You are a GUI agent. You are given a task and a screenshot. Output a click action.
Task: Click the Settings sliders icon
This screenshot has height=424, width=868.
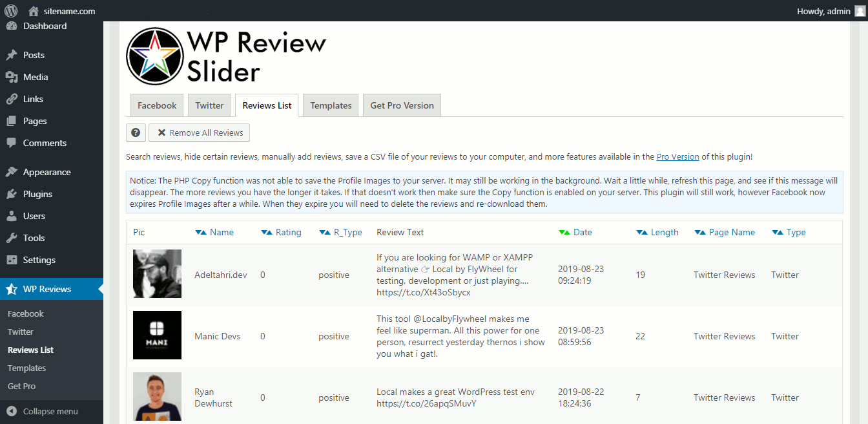click(12, 260)
